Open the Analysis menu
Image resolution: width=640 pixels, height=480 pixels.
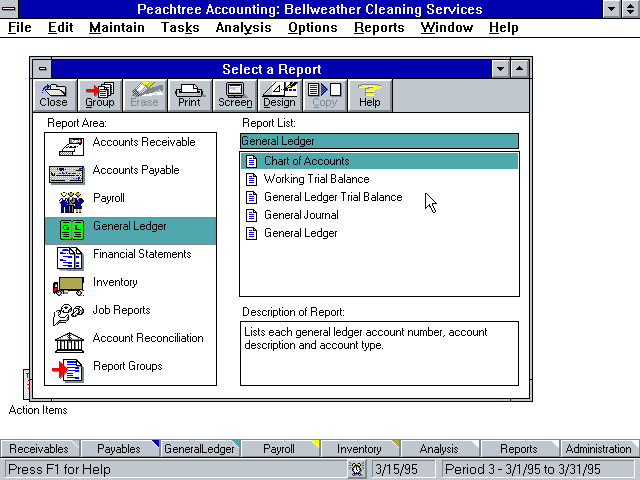coord(243,28)
